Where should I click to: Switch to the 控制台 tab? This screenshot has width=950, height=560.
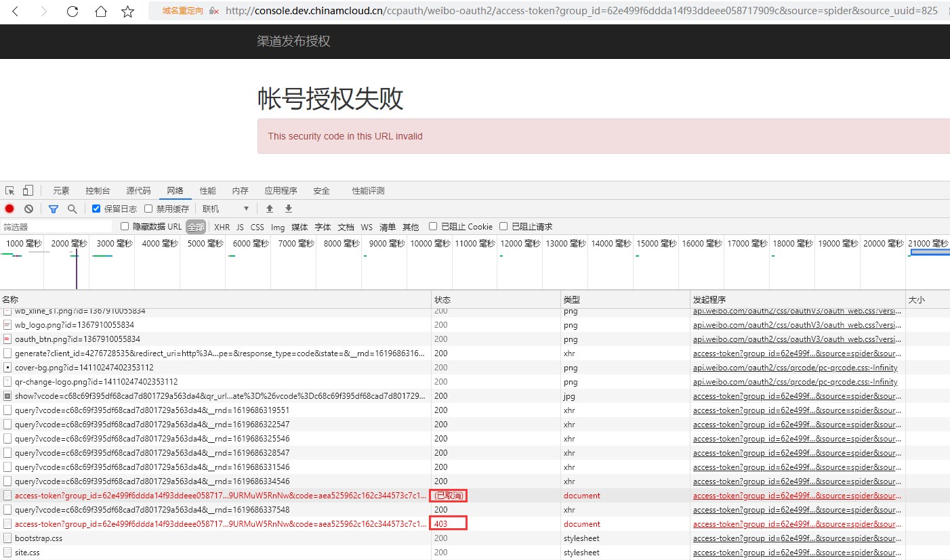[x=98, y=191]
